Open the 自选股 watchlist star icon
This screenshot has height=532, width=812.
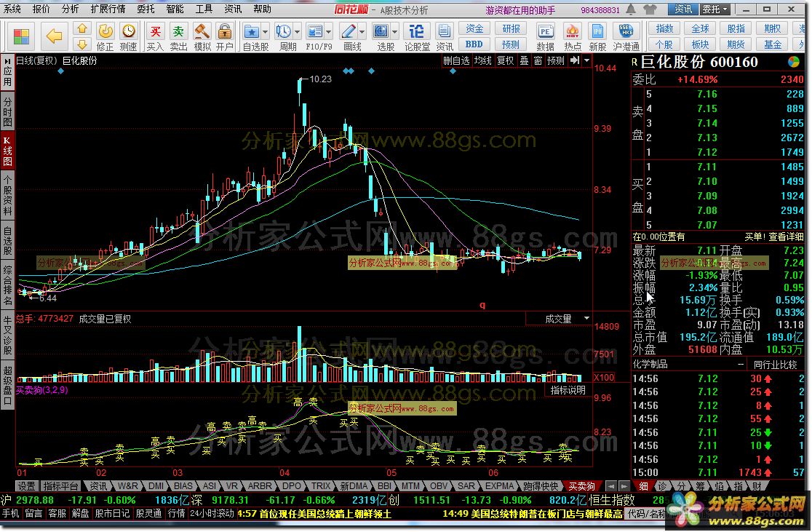point(252,32)
